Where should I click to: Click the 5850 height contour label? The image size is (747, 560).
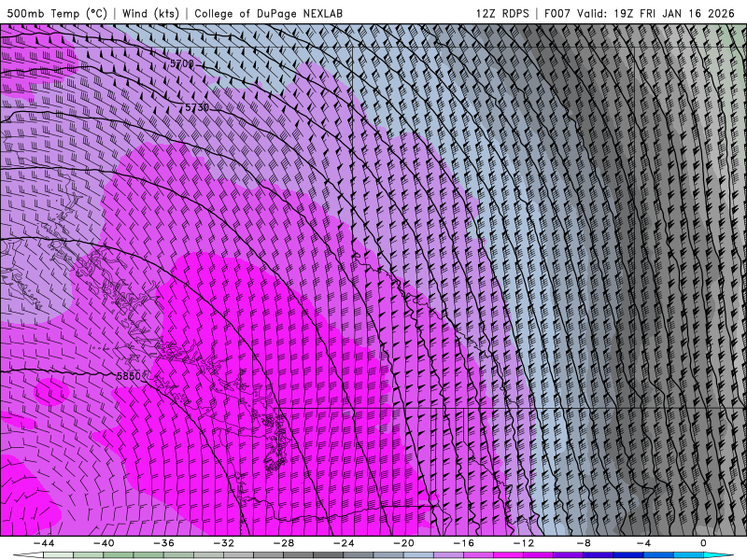(129, 376)
